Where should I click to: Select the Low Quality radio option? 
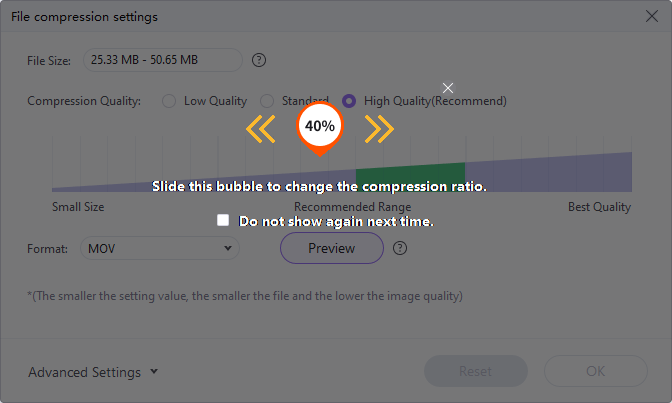pyautogui.click(x=168, y=101)
